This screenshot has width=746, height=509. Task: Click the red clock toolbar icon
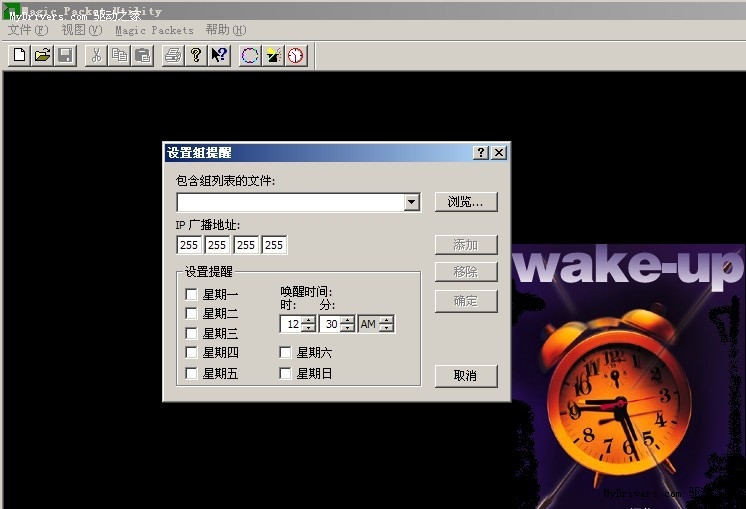[296, 56]
